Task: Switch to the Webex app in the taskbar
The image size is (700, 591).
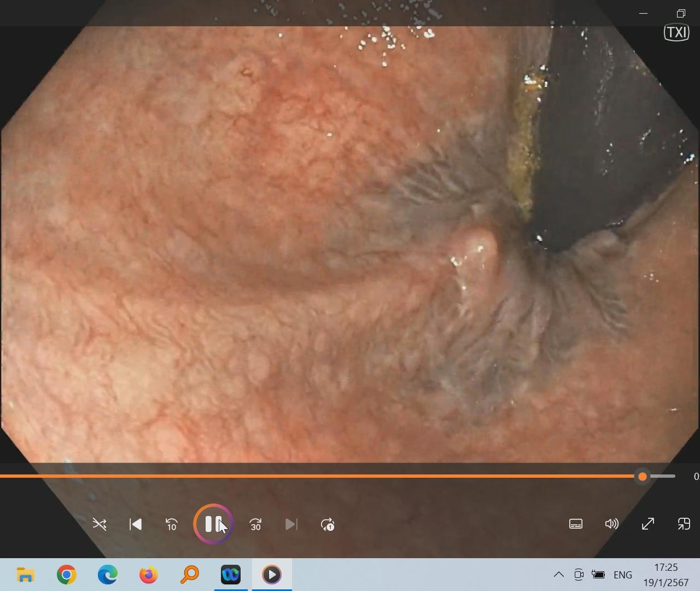Action: tap(231, 575)
